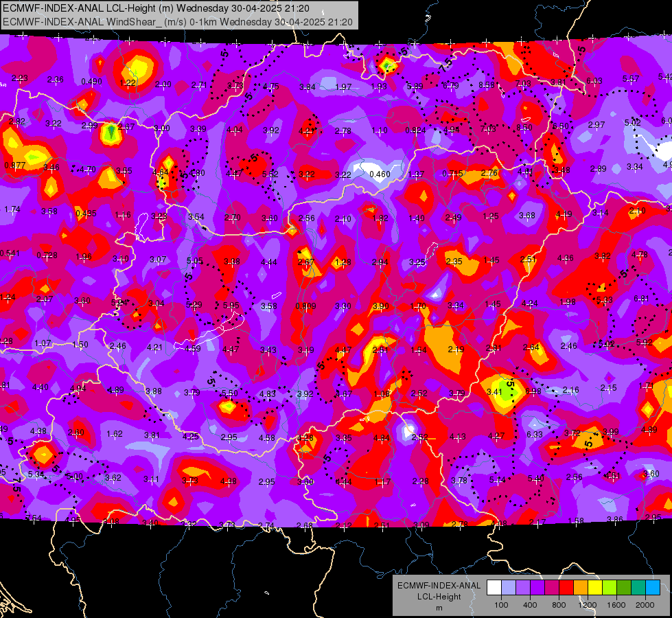
Task: Click the magenta legend swatch
Action: 552,588
